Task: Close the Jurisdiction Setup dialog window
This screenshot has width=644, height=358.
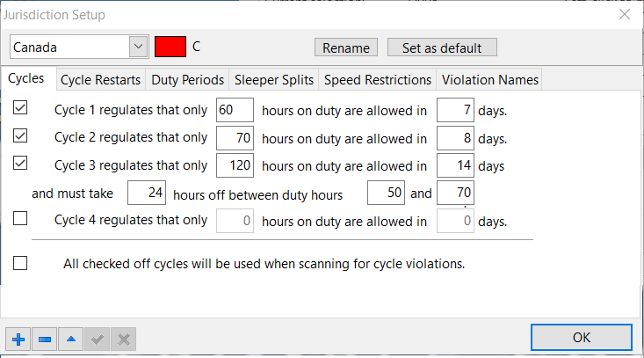Action: pos(625,14)
